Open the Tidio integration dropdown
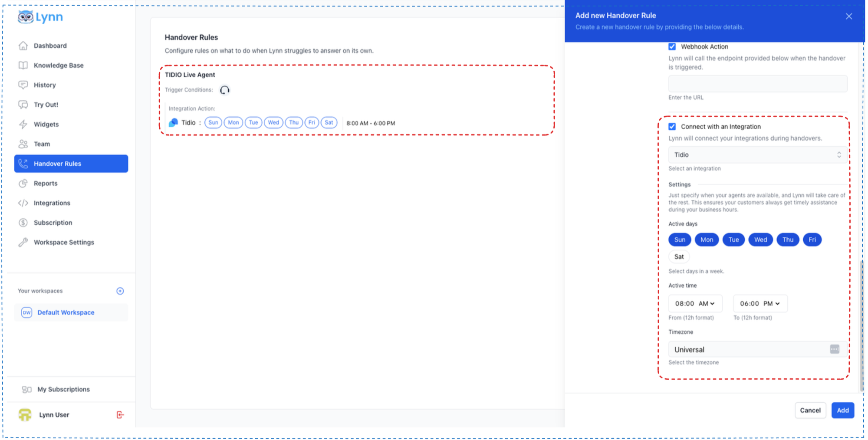868x440 pixels. pos(758,154)
